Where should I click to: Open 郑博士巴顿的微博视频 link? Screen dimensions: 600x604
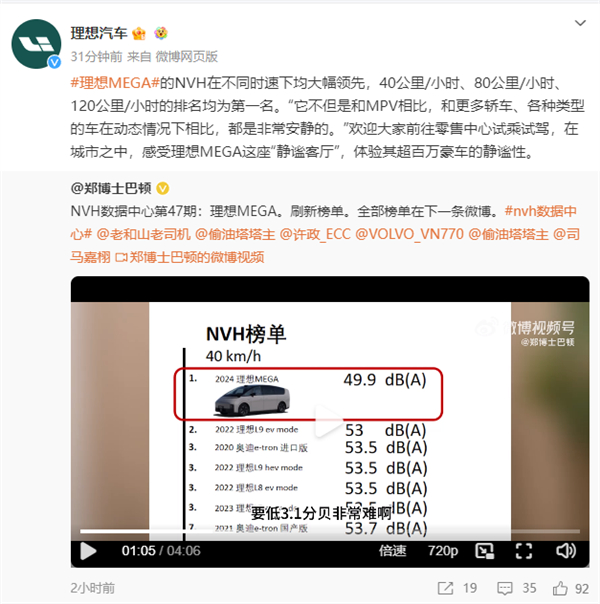coord(190,257)
